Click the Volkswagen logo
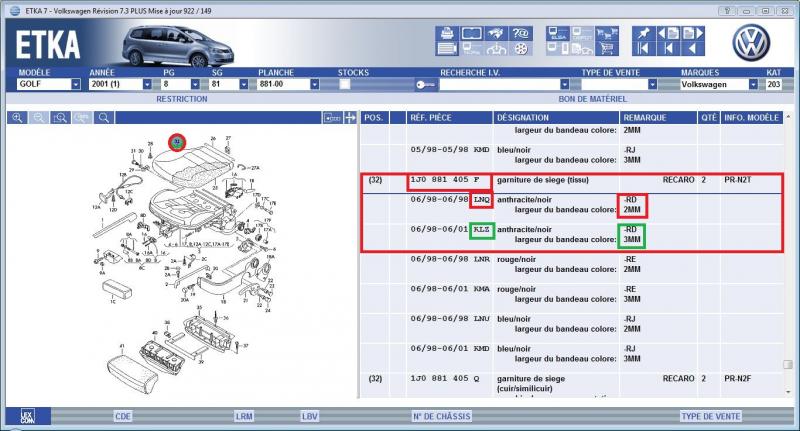 (x=751, y=42)
